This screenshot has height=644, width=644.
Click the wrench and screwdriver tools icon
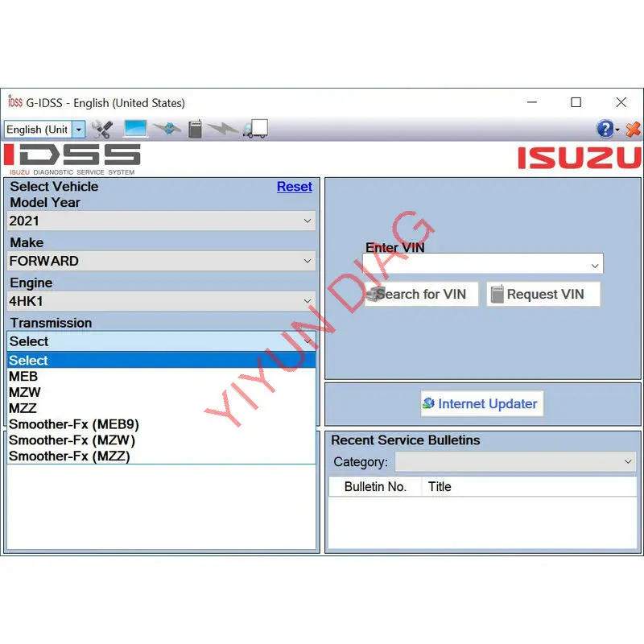(x=102, y=130)
